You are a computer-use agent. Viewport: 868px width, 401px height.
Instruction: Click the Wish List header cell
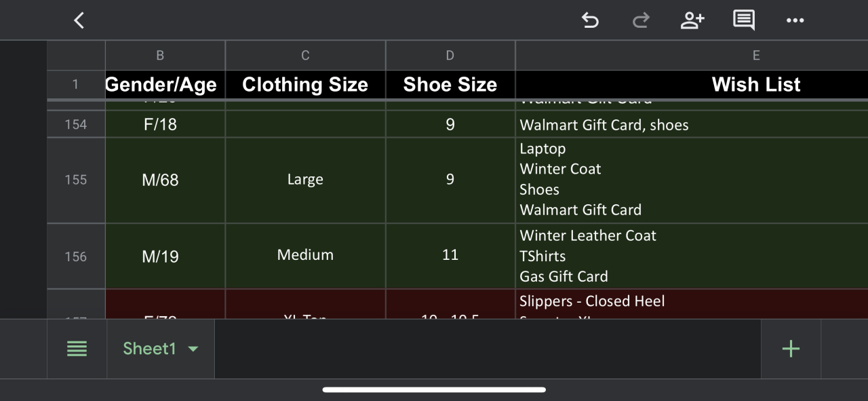pos(755,85)
